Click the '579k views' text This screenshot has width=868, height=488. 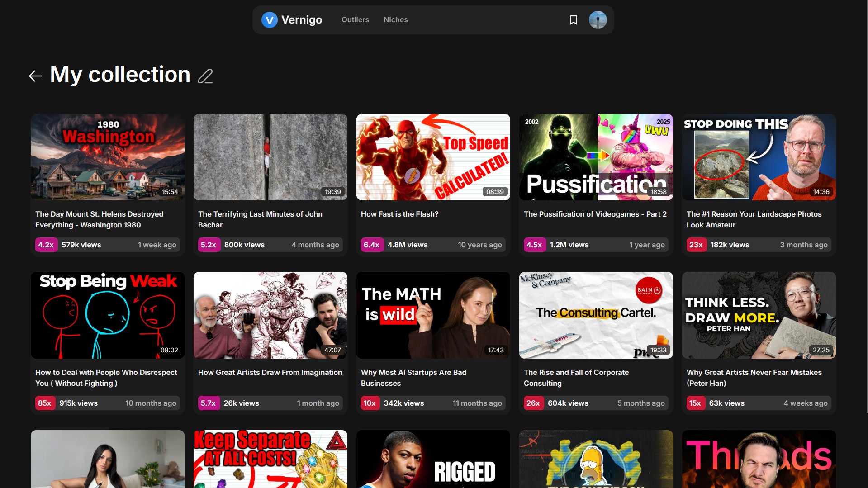coord(81,245)
